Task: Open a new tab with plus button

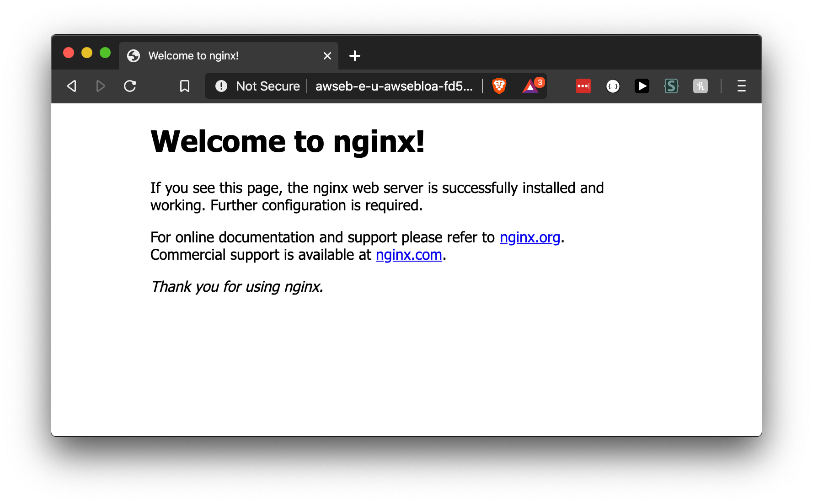Action: 355,56
